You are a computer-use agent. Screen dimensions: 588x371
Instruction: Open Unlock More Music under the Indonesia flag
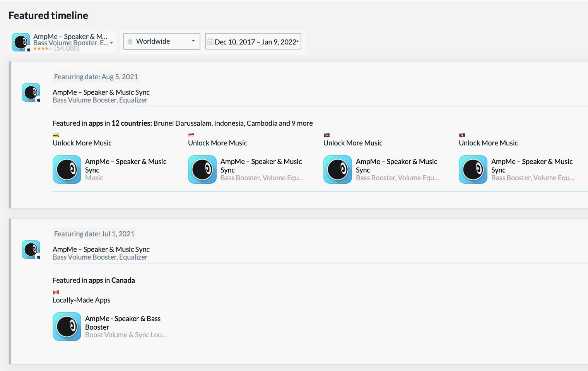217,143
